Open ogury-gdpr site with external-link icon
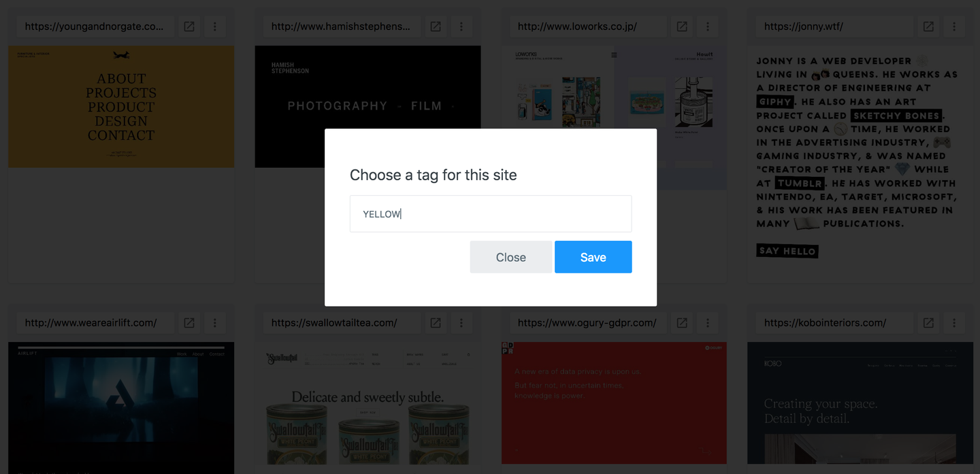Viewport: 980px width, 474px height. pos(682,323)
